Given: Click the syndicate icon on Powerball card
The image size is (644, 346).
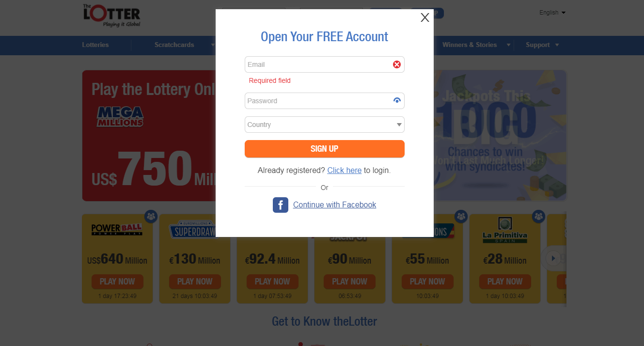Looking at the screenshot, I should click(x=151, y=216).
